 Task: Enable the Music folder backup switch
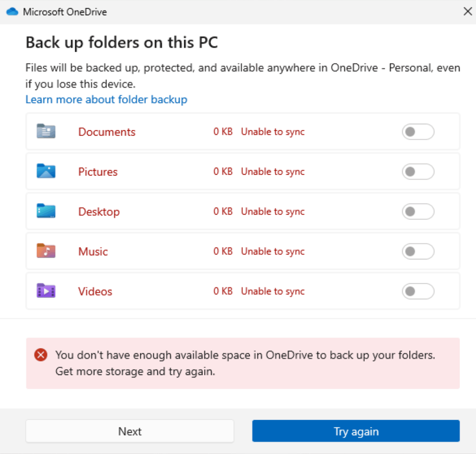tap(417, 251)
